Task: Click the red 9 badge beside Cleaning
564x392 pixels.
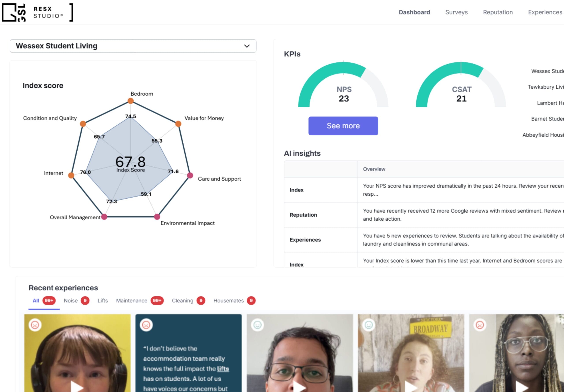Action: (x=201, y=301)
